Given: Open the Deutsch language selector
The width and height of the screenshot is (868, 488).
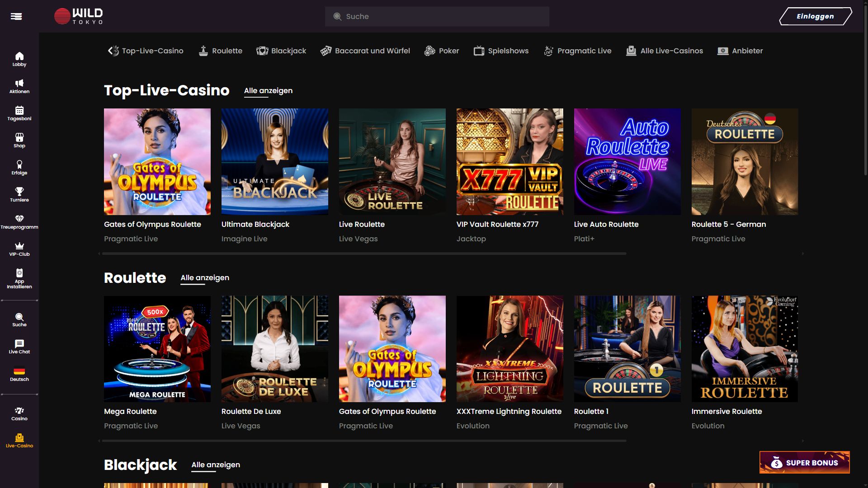Looking at the screenshot, I should click(19, 374).
